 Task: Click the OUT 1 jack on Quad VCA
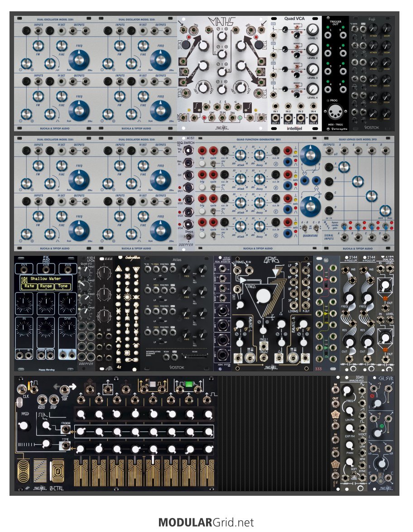[x=275, y=119]
